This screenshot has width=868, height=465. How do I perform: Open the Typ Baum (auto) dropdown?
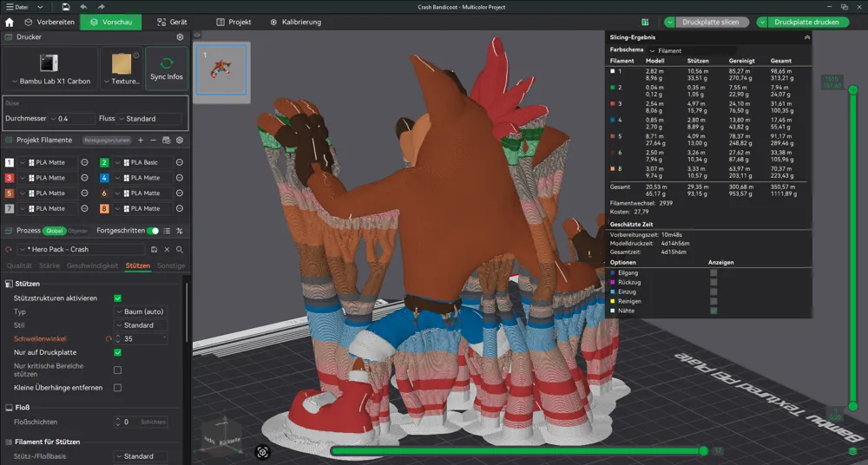pos(141,311)
